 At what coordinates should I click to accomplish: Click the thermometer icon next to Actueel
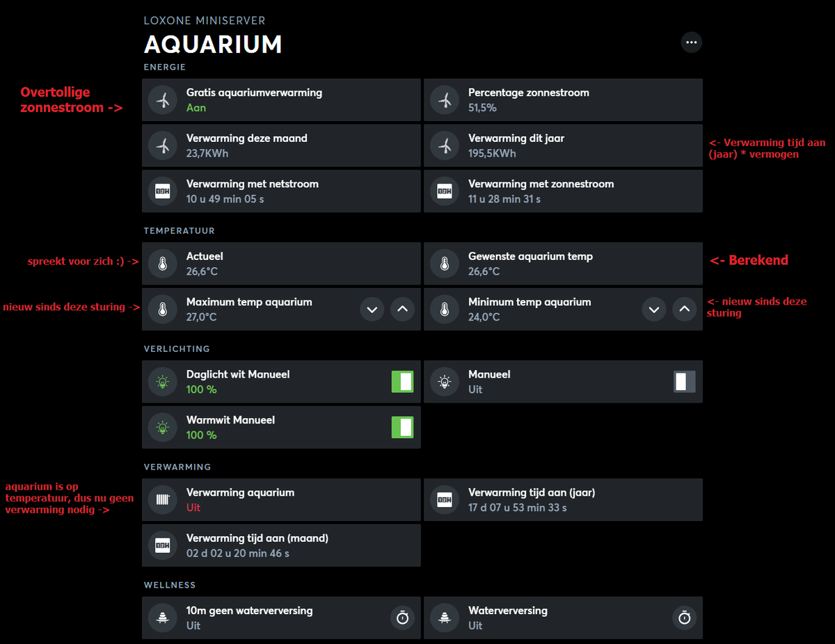click(x=163, y=264)
